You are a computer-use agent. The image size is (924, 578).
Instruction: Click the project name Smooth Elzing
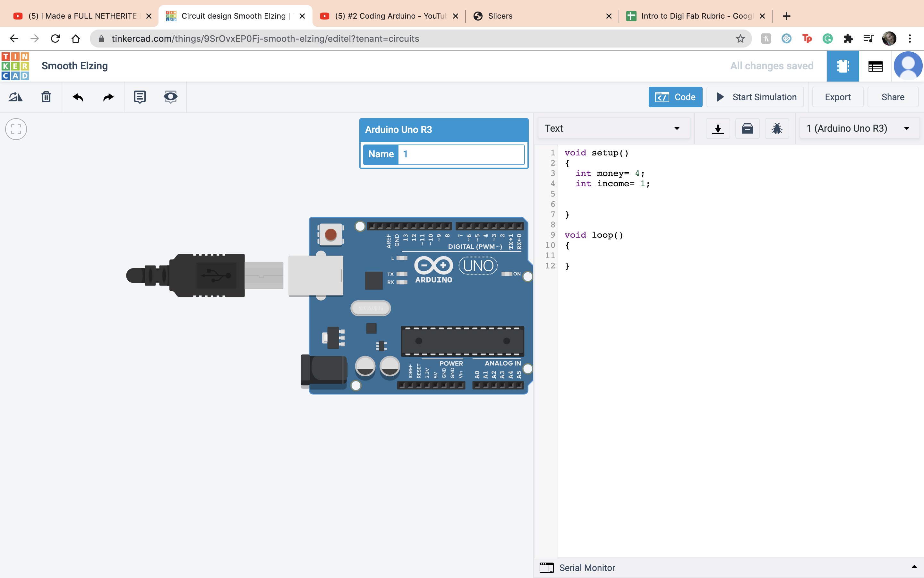point(75,66)
